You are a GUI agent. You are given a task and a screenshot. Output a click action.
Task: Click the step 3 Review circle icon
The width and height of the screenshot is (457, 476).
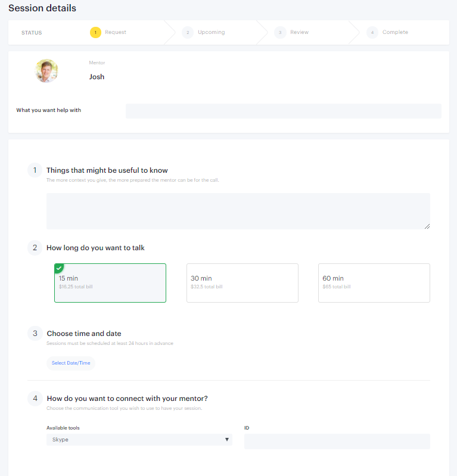pyautogui.click(x=280, y=33)
